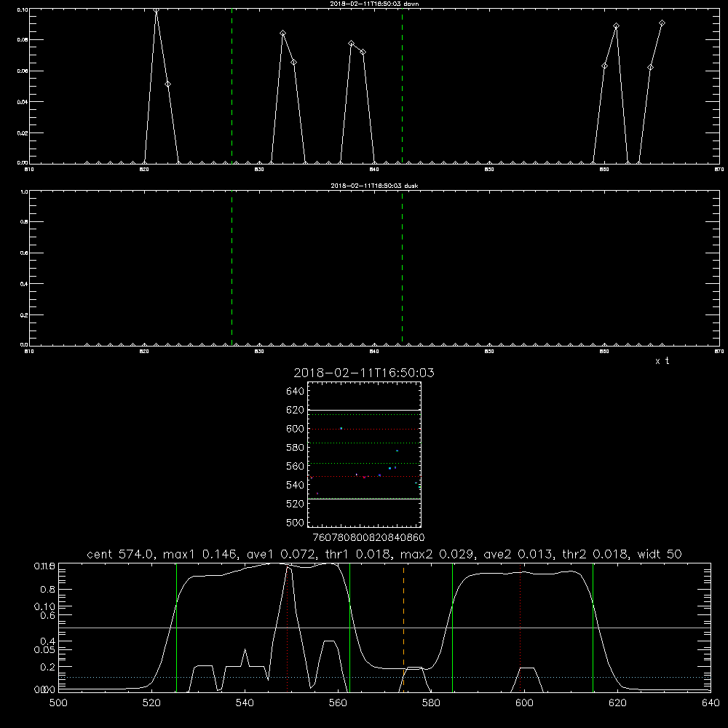Click the green vertical line near 585 in bottom plot

point(452,628)
